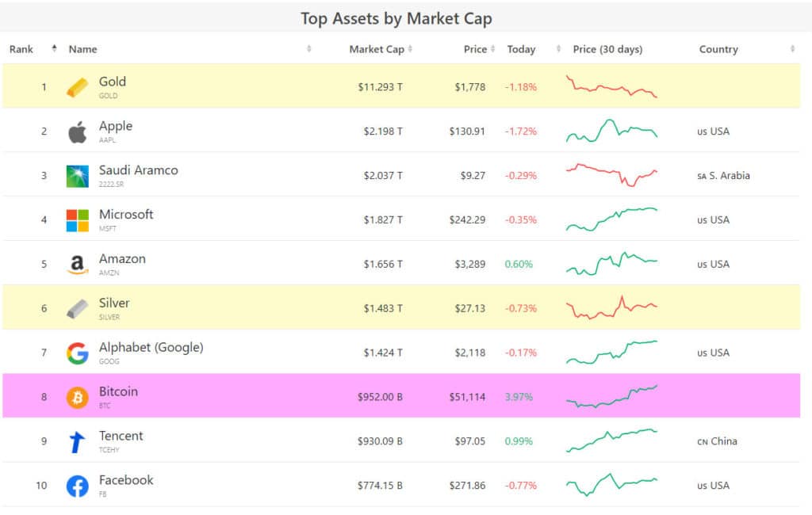Click Bitcoin price $51,114
Image resolution: width=812 pixels, height=515 pixels.
(x=467, y=397)
